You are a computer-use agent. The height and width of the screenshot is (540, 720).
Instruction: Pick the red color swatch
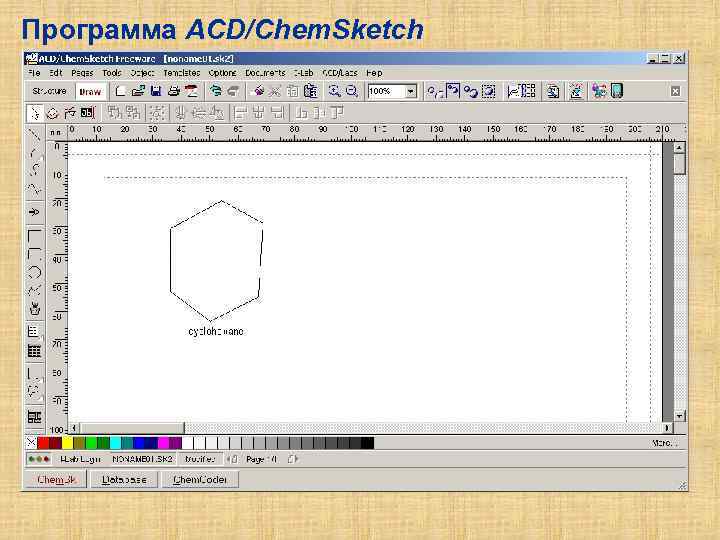coord(44,443)
